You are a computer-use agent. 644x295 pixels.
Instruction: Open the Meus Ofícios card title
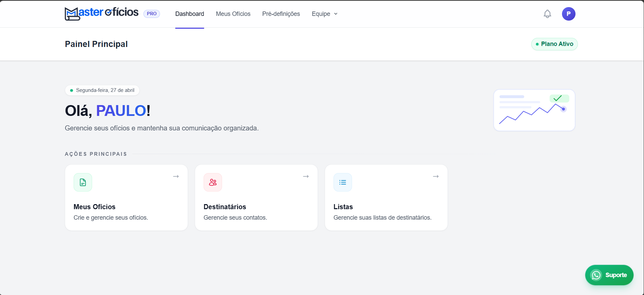click(x=95, y=207)
